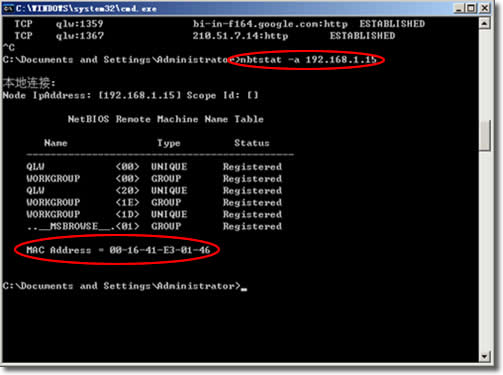Click the 210.51.7.14:http connection line
Screen dimensions: 503x375
click(205, 36)
